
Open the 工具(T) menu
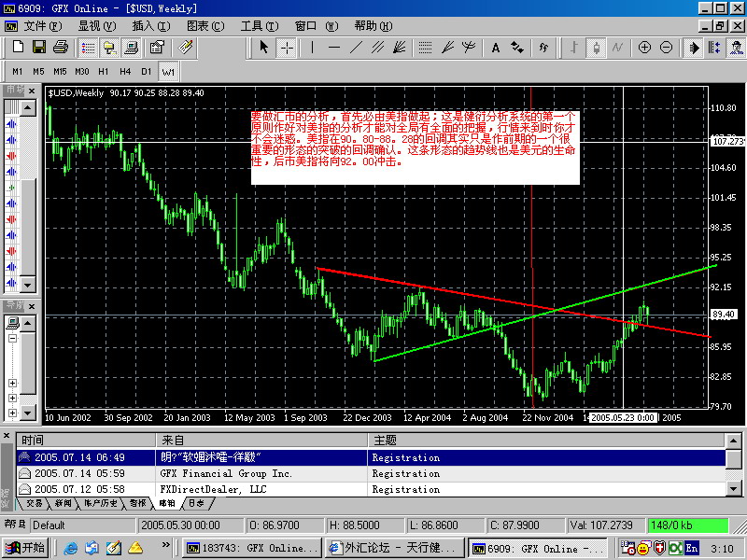[260, 26]
